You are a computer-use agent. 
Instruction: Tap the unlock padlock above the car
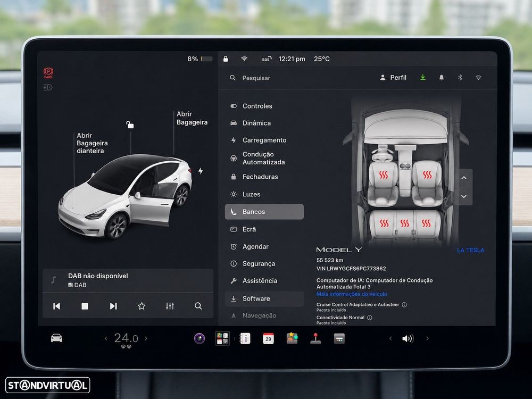130,124
